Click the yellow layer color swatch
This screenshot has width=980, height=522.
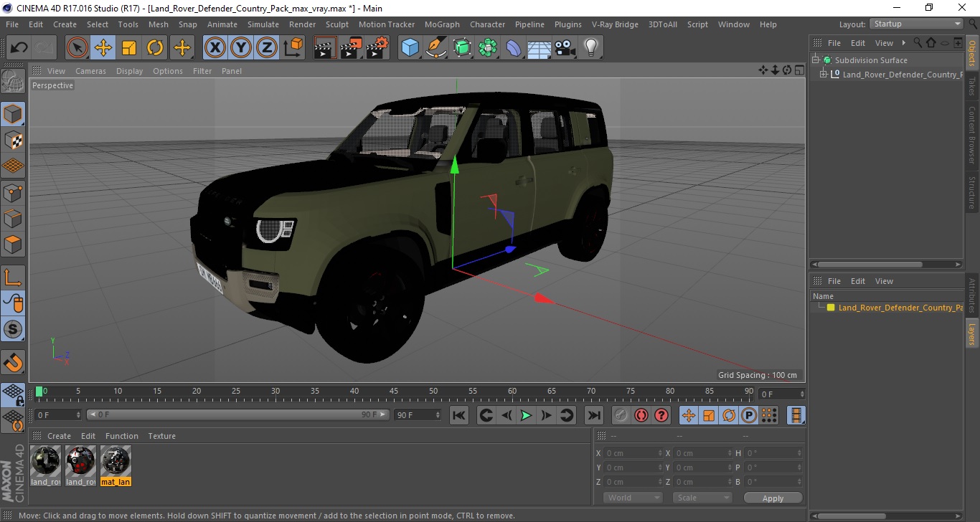click(831, 308)
